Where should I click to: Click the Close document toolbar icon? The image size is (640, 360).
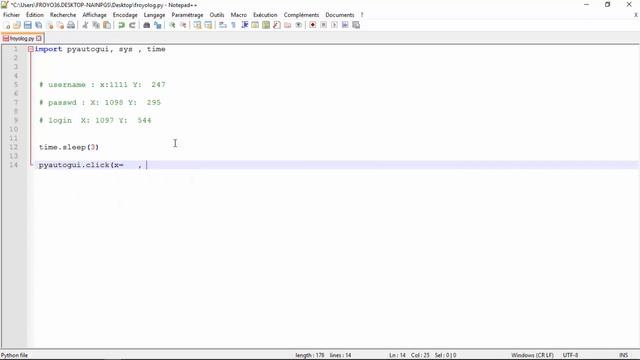pos(49,25)
